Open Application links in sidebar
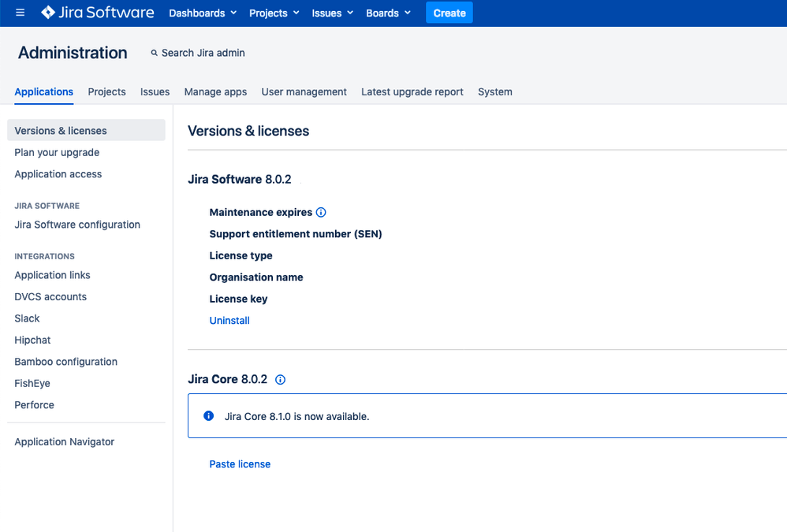Viewport: 787px width, 532px height. tap(52, 275)
